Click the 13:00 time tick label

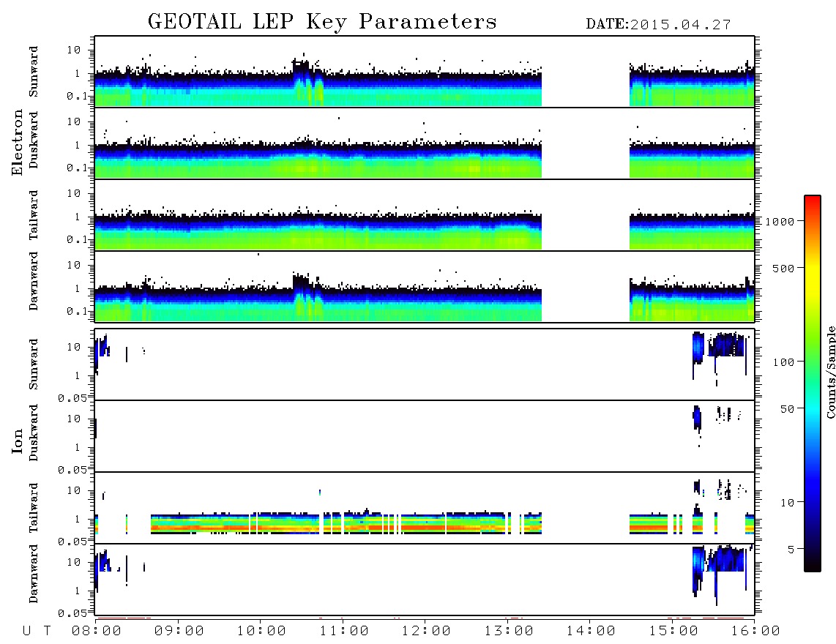click(x=508, y=632)
